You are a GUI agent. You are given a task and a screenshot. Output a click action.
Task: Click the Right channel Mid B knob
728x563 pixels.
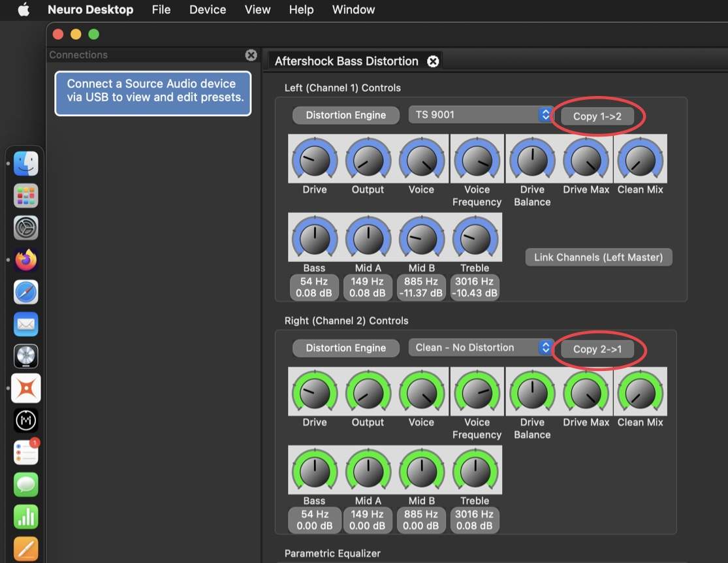click(422, 470)
